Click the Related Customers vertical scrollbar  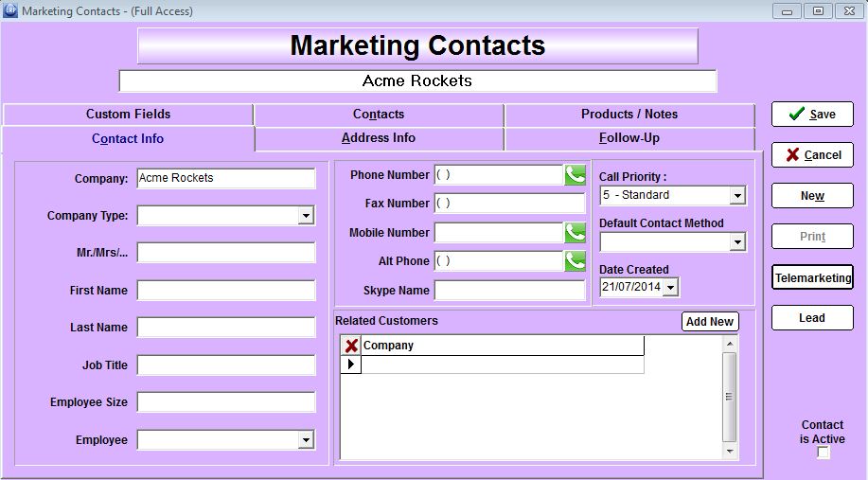[729, 397]
